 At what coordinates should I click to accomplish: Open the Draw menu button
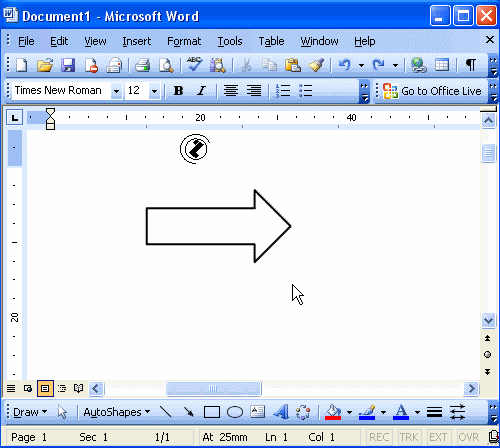coord(29,412)
